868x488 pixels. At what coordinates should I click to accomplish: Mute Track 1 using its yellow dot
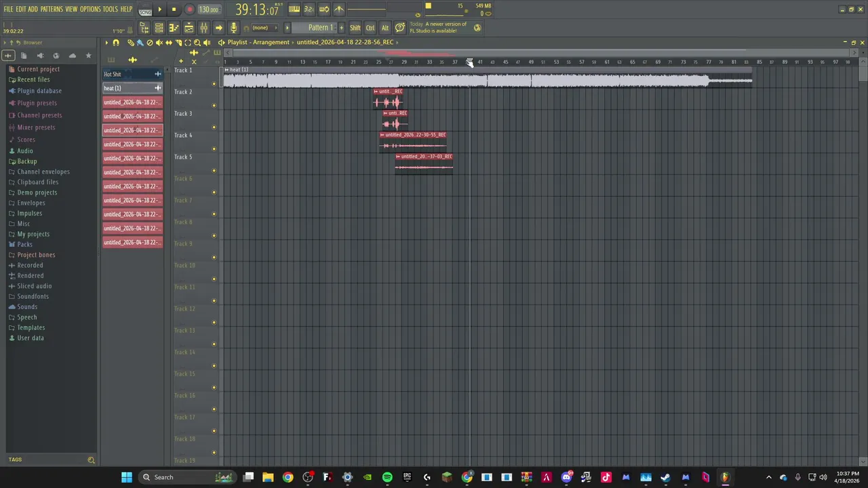214,84
